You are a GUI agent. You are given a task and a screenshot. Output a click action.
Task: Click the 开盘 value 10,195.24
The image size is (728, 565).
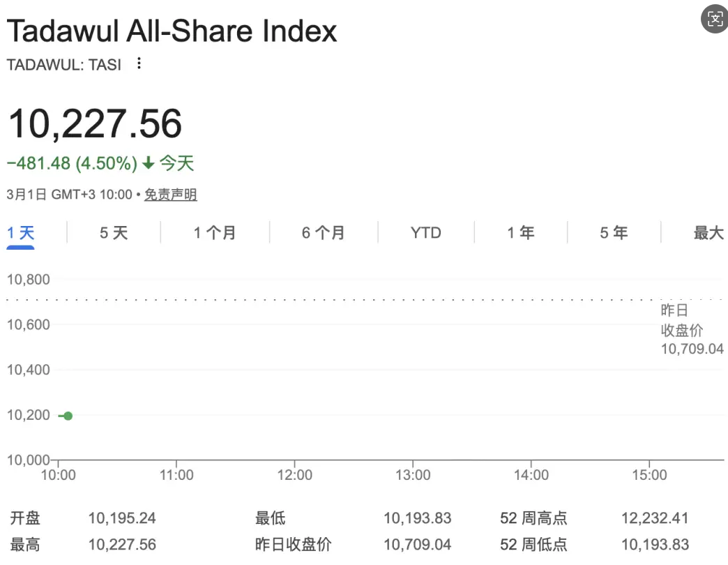click(122, 518)
